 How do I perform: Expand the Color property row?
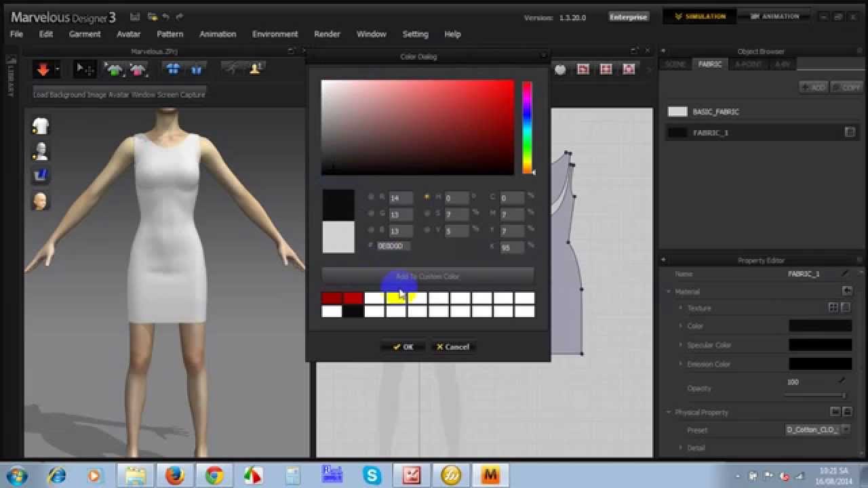coord(681,326)
